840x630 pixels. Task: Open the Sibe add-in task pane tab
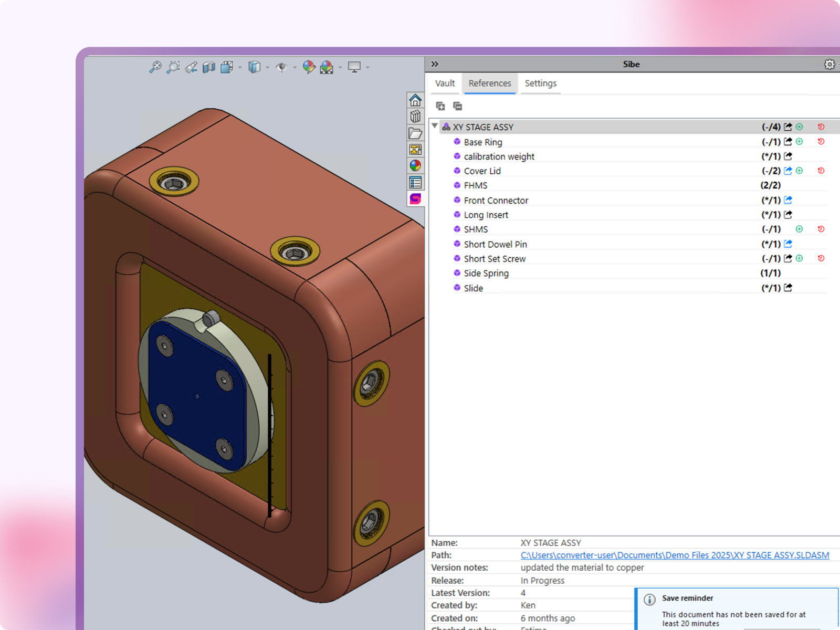pos(415,199)
